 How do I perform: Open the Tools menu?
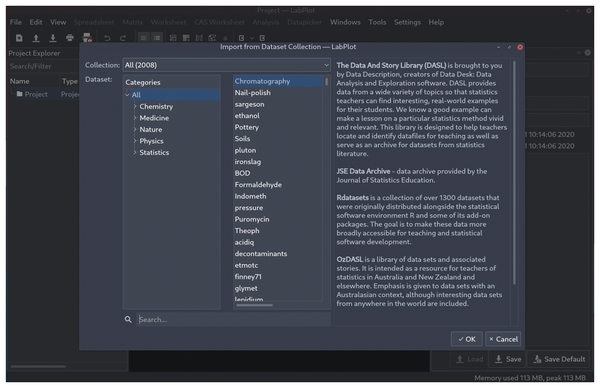[377, 22]
